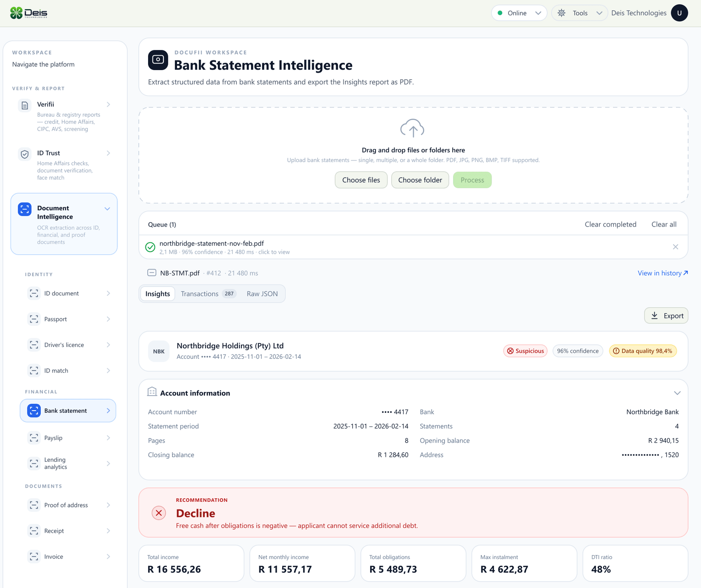The width and height of the screenshot is (701, 588).
Task: Click the Bank statement scan icon
Action: coord(34,411)
